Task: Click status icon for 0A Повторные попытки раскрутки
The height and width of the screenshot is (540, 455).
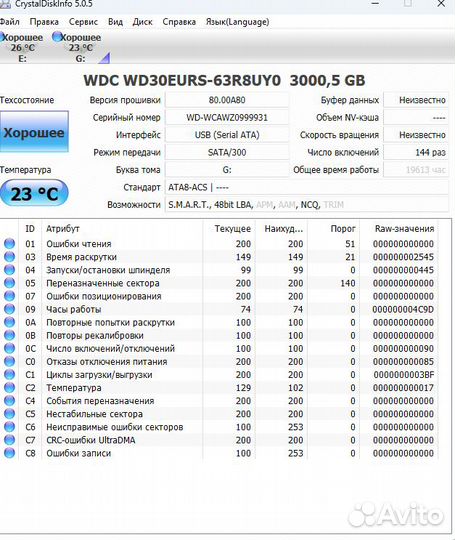Action: 9,322
